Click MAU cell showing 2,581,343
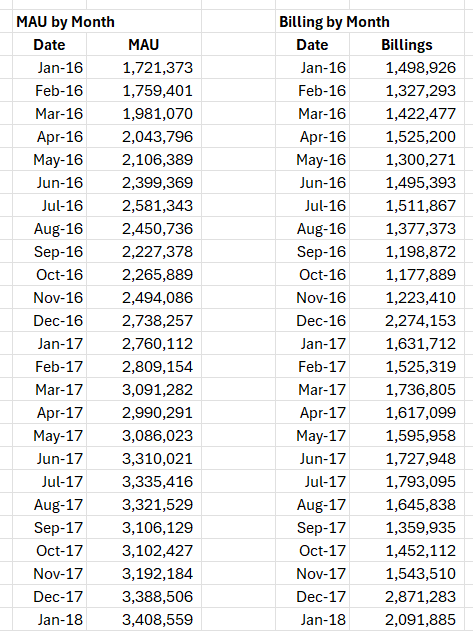The width and height of the screenshot is (473, 631). pos(144,205)
